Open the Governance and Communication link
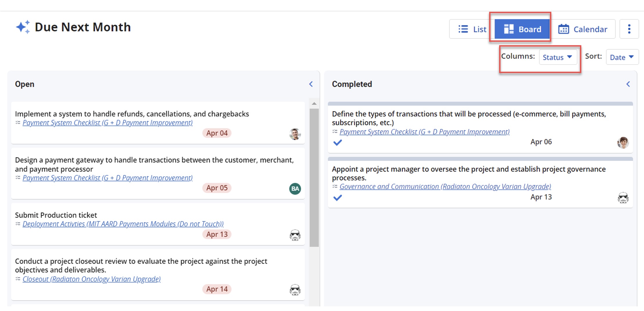The image size is (644, 311). [445, 187]
